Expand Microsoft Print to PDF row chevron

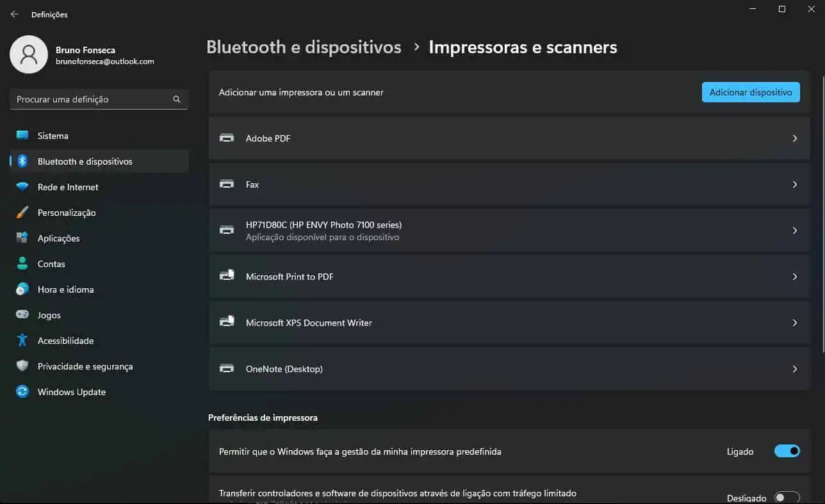[795, 277]
